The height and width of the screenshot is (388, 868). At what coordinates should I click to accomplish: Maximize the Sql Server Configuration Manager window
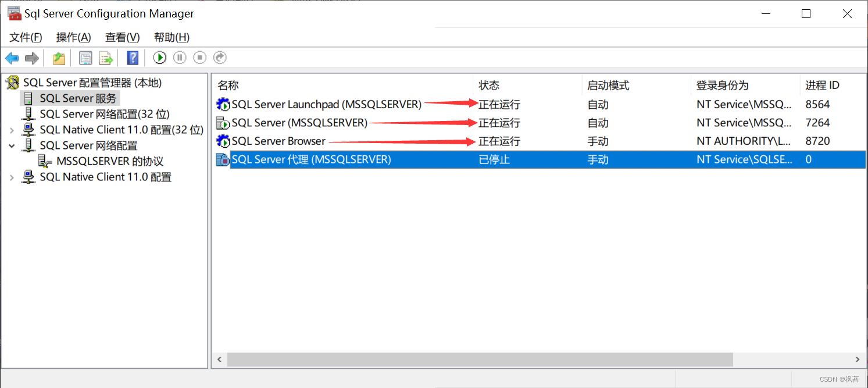[x=806, y=14]
